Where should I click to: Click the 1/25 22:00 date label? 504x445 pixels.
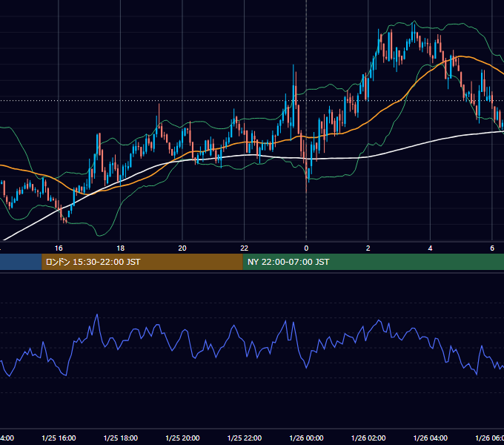coord(245,438)
